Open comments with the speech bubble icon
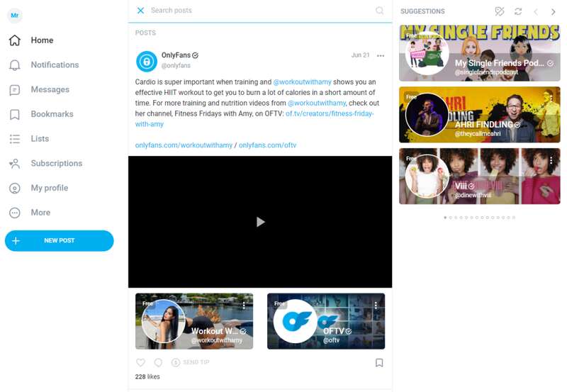This screenshot has height=392, width=567. 158,362
